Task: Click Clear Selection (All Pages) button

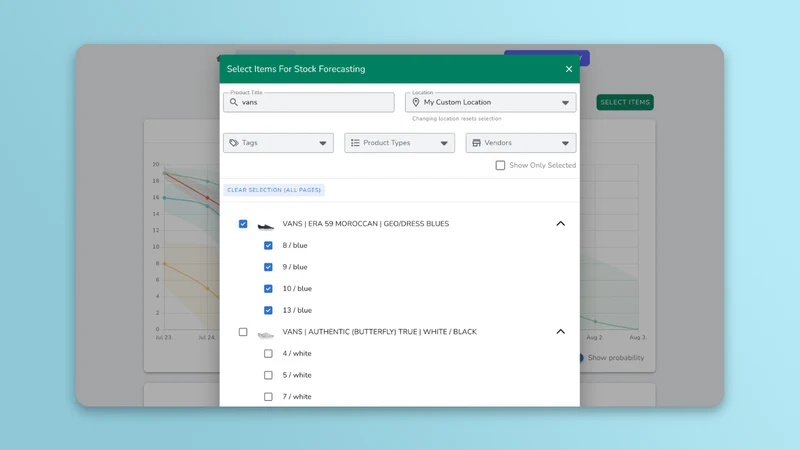Action: pyautogui.click(x=274, y=190)
